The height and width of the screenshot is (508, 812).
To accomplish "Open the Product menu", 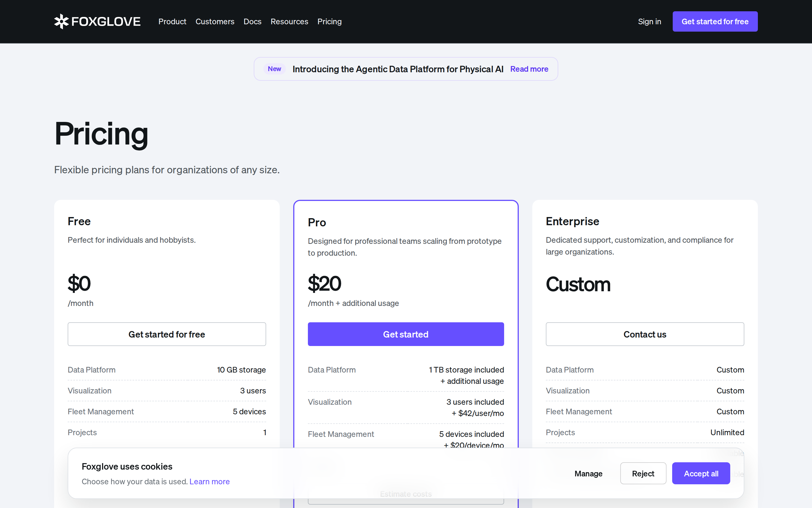I will [x=172, y=21].
